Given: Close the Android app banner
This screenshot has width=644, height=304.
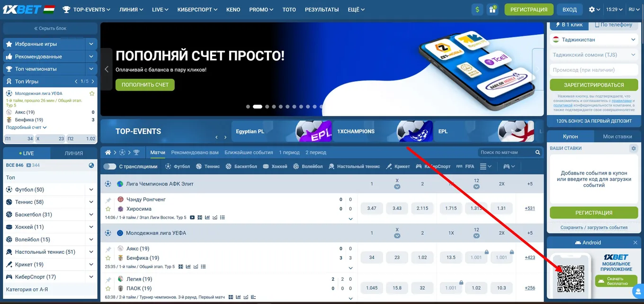Looking at the screenshot, I should click(x=635, y=242).
